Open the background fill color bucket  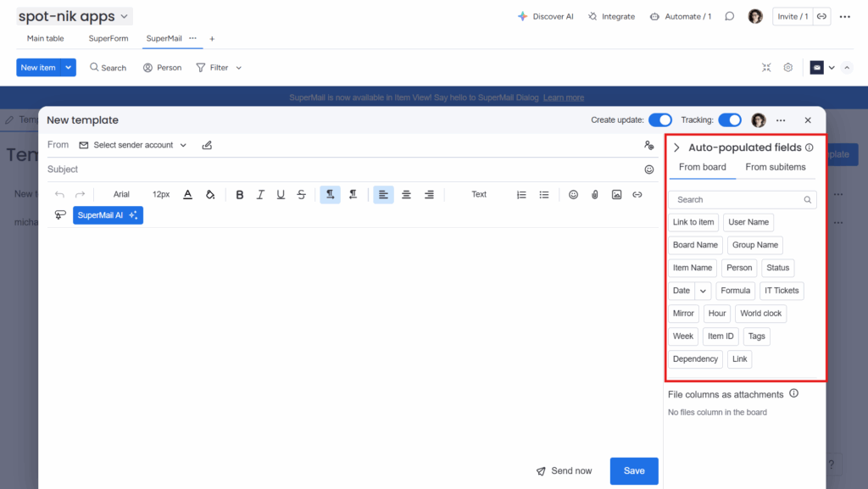tap(210, 194)
